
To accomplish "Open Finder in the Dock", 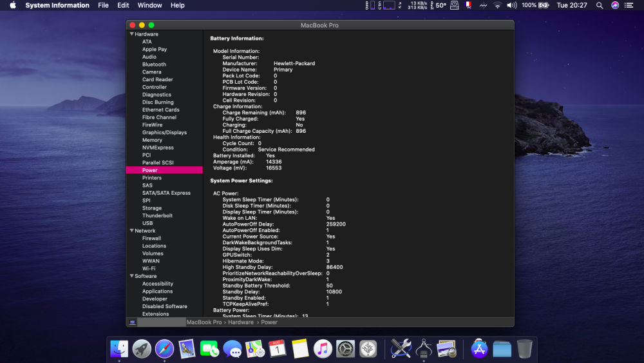I will point(119,349).
